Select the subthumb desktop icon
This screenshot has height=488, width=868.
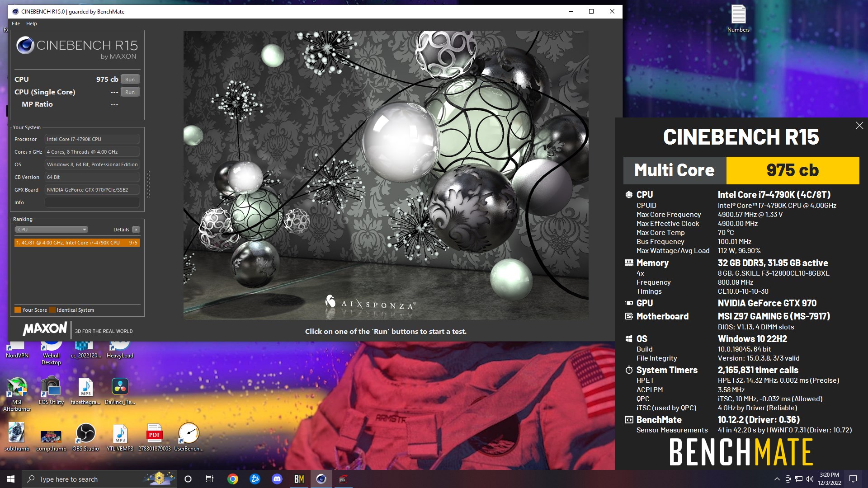(x=17, y=437)
